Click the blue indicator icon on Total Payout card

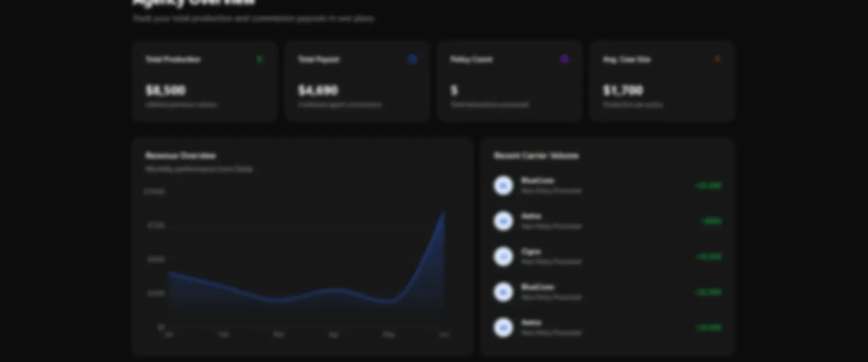[x=412, y=59]
